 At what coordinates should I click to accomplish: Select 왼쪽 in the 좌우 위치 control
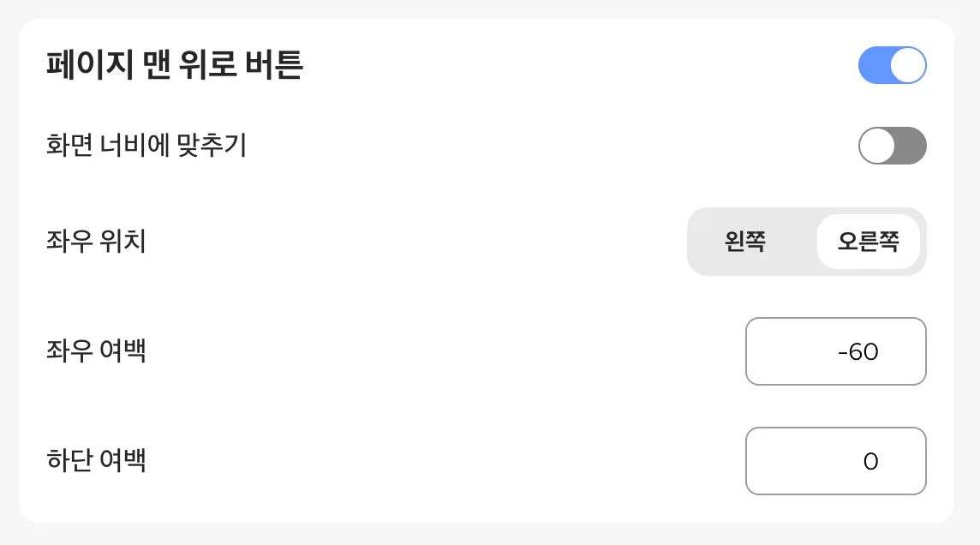click(x=744, y=242)
